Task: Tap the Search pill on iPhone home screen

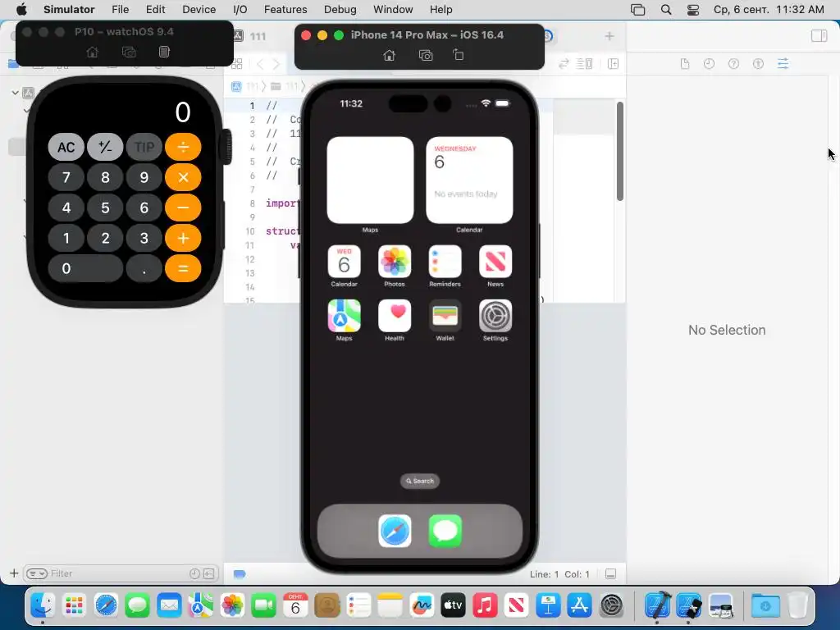Action: 420,481
